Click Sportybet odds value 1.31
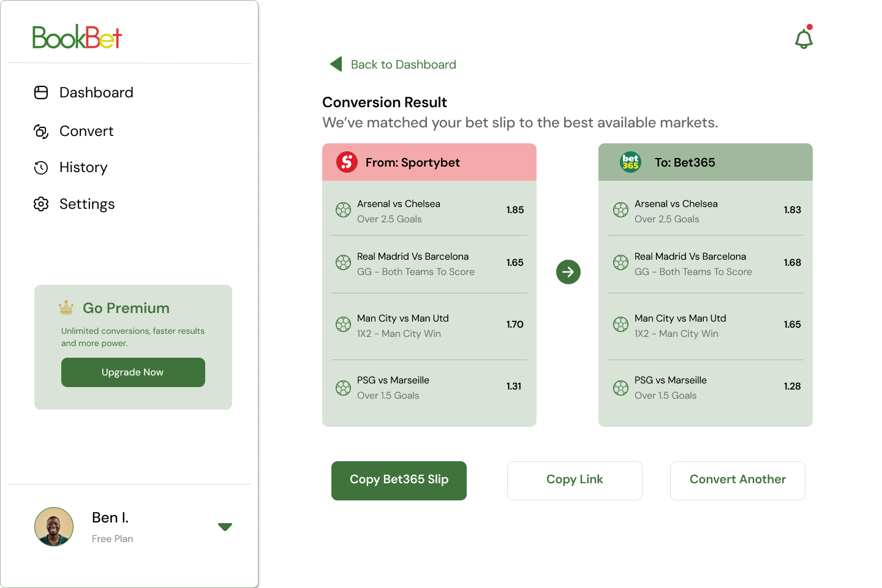 click(514, 386)
